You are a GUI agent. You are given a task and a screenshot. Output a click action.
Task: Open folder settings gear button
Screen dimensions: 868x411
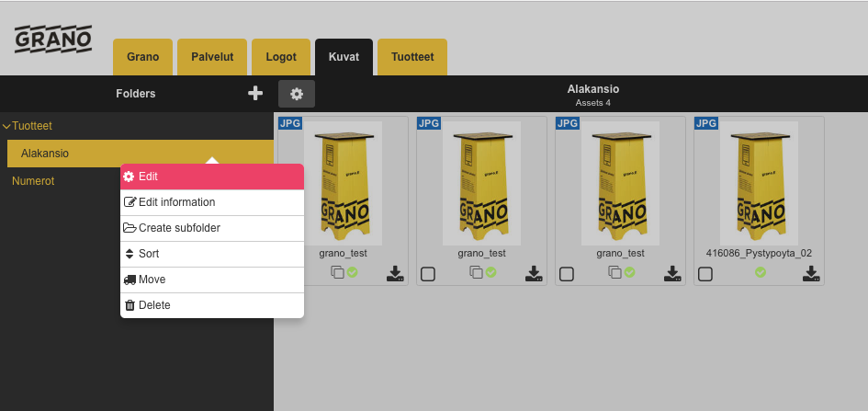[x=297, y=94]
